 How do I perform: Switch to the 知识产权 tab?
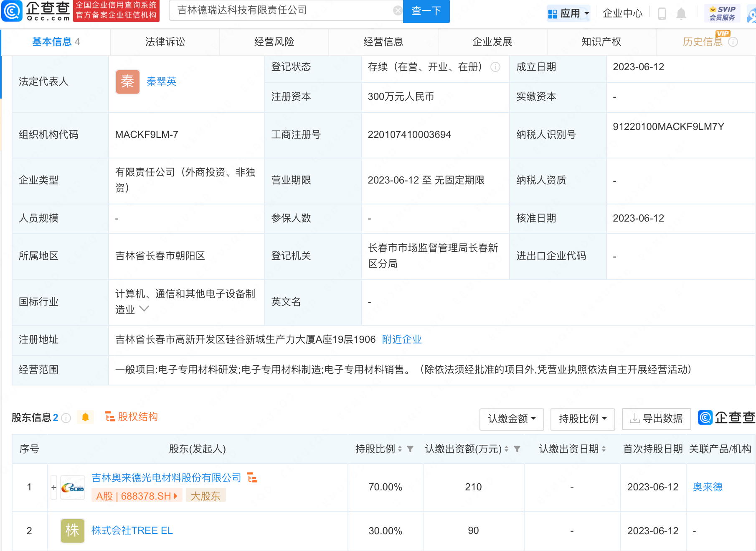tap(601, 42)
